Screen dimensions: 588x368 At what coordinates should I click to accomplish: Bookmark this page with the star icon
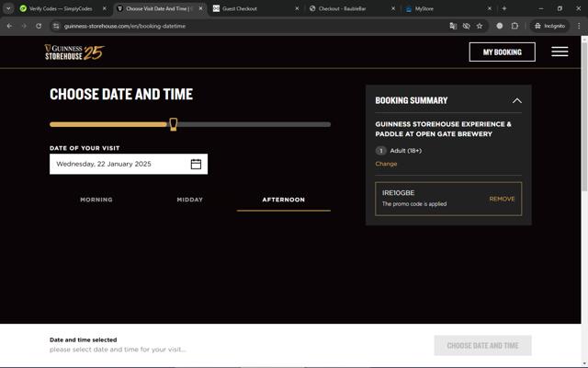(x=480, y=26)
